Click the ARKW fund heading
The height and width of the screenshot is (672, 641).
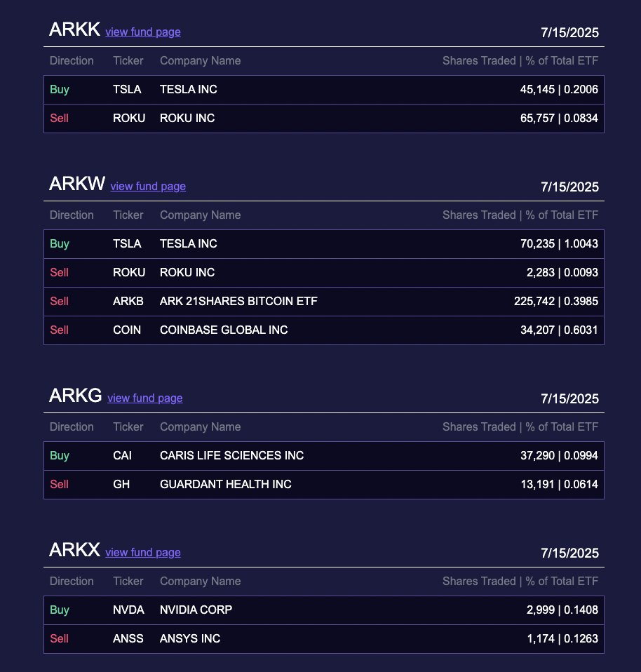tap(77, 184)
